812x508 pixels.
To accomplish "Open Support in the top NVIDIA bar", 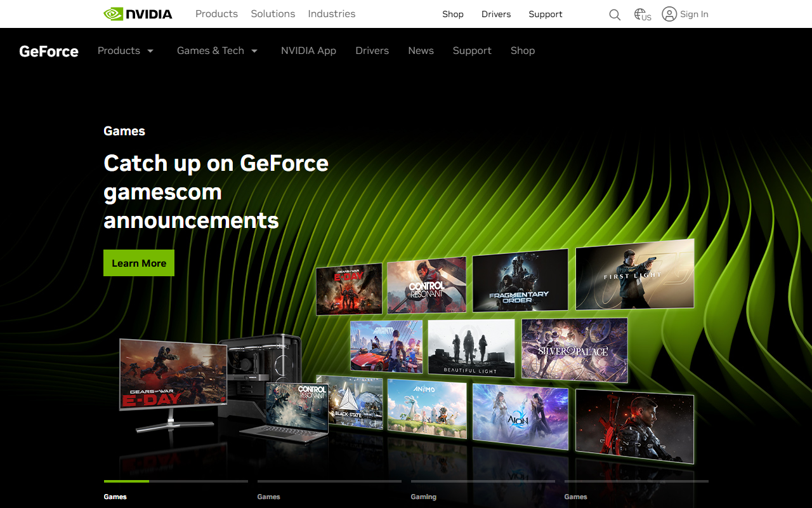I will tap(546, 14).
